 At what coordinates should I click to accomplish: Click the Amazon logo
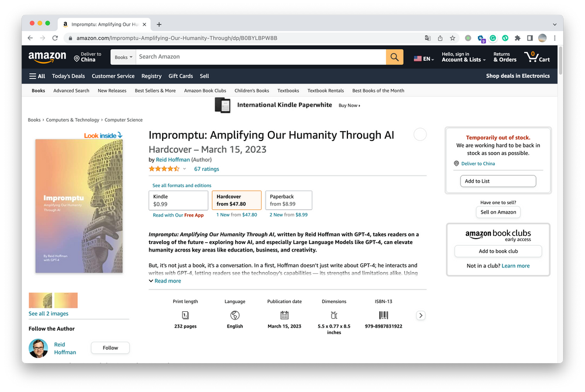point(47,57)
